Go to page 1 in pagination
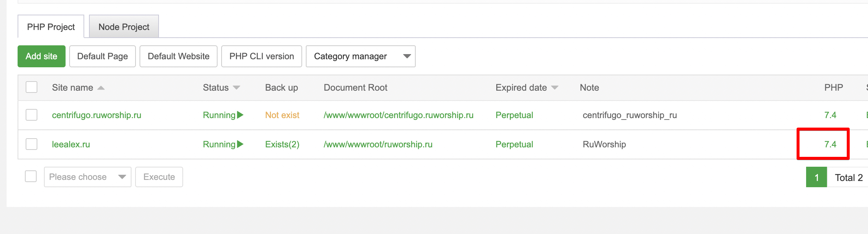This screenshot has width=868, height=234. 816,177
